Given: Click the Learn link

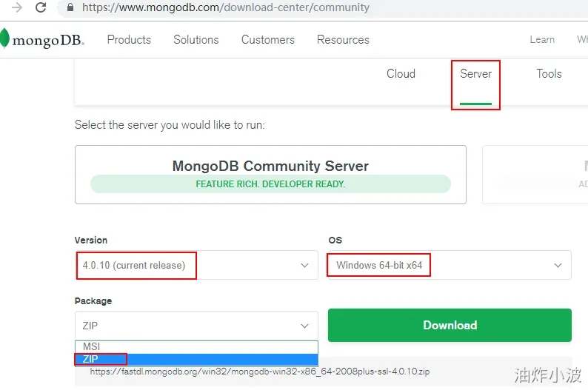Looking at the screenshot, I should (542, 40).
